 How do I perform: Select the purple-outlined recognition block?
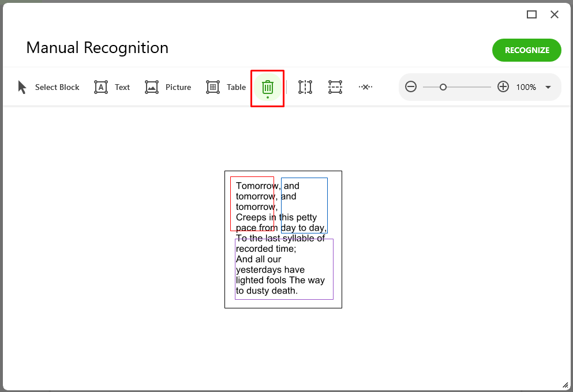point(284,269)
